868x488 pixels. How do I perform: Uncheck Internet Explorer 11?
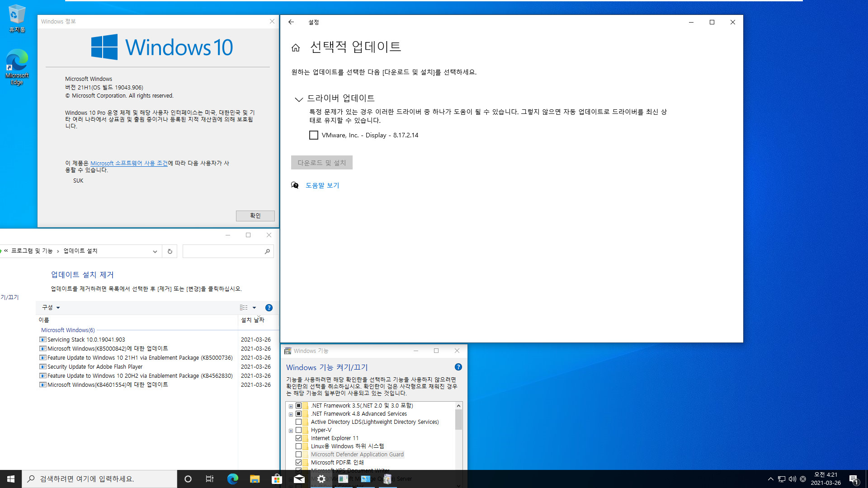pos(298,438)
